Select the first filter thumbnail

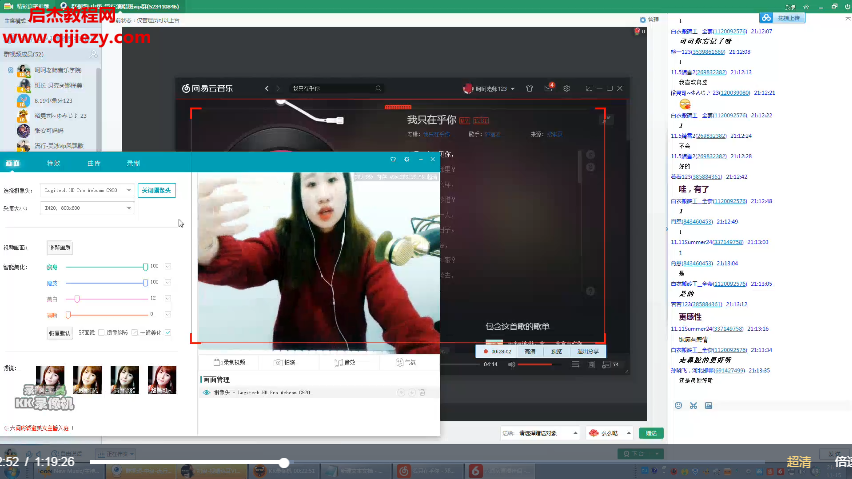(50, 380)
